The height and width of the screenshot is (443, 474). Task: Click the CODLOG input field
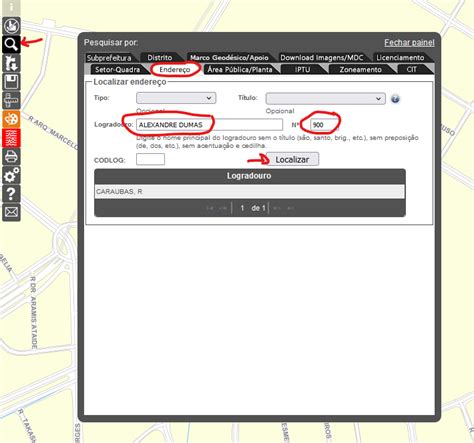point(150,159)
